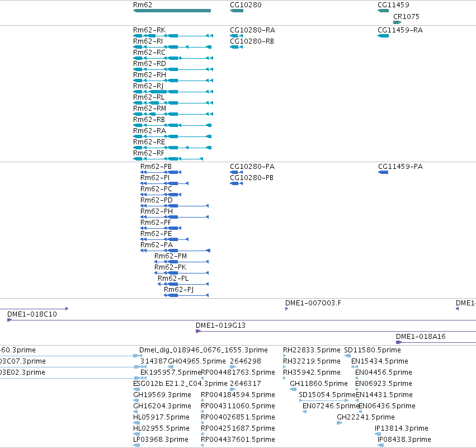Pick the Rm62-PD protein label
The image size is (476, 448).
tap(157, 200)
